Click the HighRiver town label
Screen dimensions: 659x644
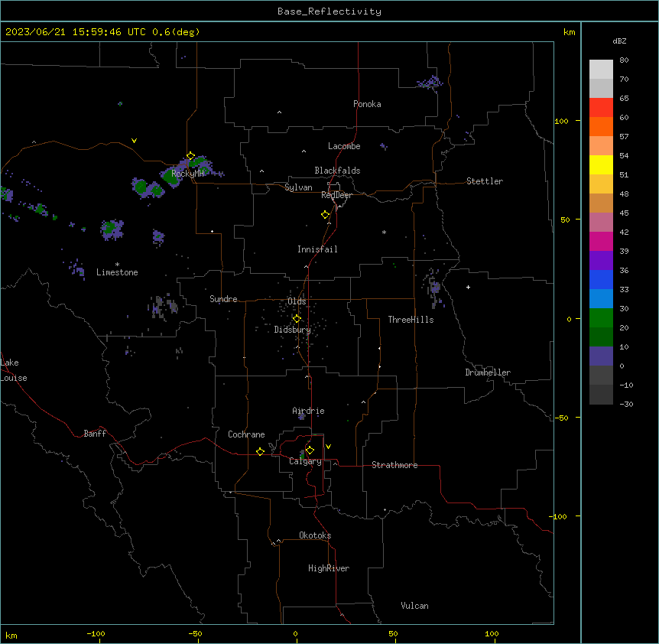[x=328, y=568]
